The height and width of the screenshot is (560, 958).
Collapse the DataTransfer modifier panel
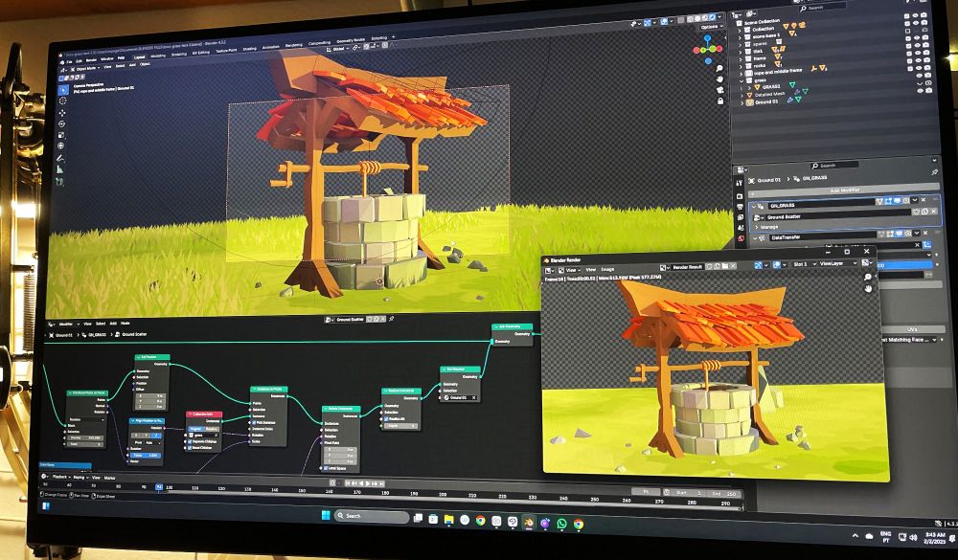coord(753,237)
